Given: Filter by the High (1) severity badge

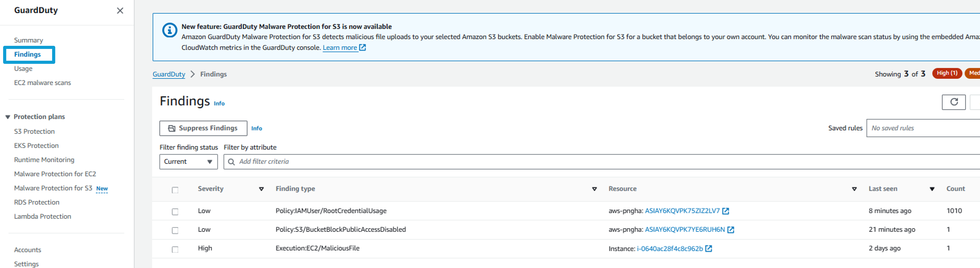Looking at the screenshot, I should coord(947,73).
